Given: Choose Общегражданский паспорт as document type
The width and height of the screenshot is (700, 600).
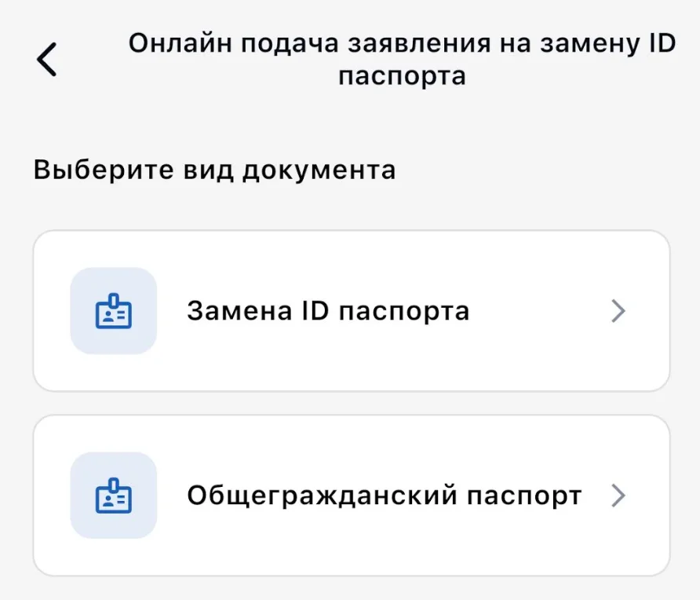Looking at the screenshot, I should pyautogui.click(x=350, y=496).
